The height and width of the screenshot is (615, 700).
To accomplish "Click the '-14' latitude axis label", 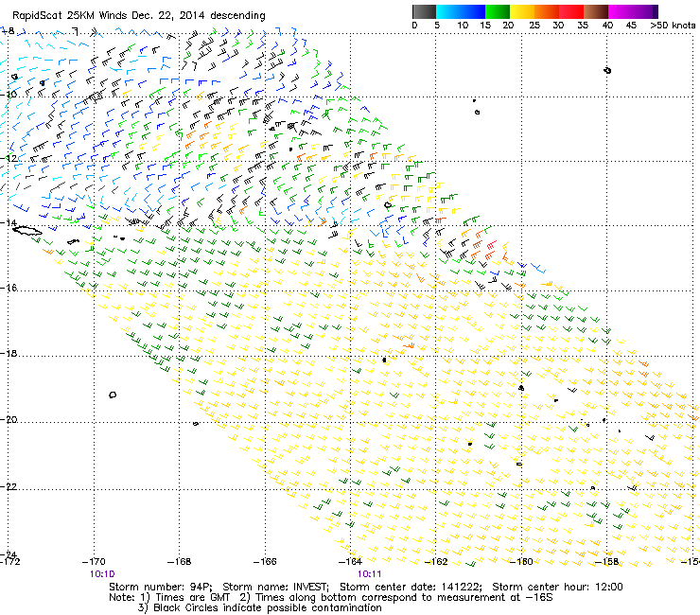I will [x=9, y=222].
